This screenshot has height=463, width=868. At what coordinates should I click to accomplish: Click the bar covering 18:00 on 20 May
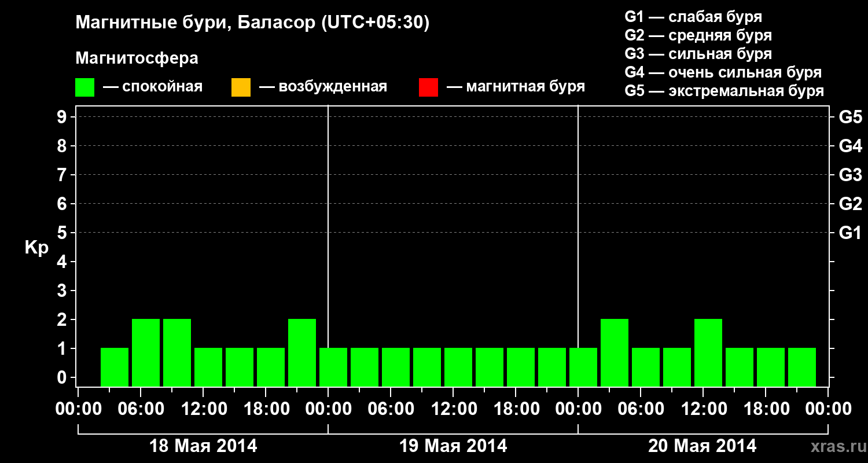(771, 367)
